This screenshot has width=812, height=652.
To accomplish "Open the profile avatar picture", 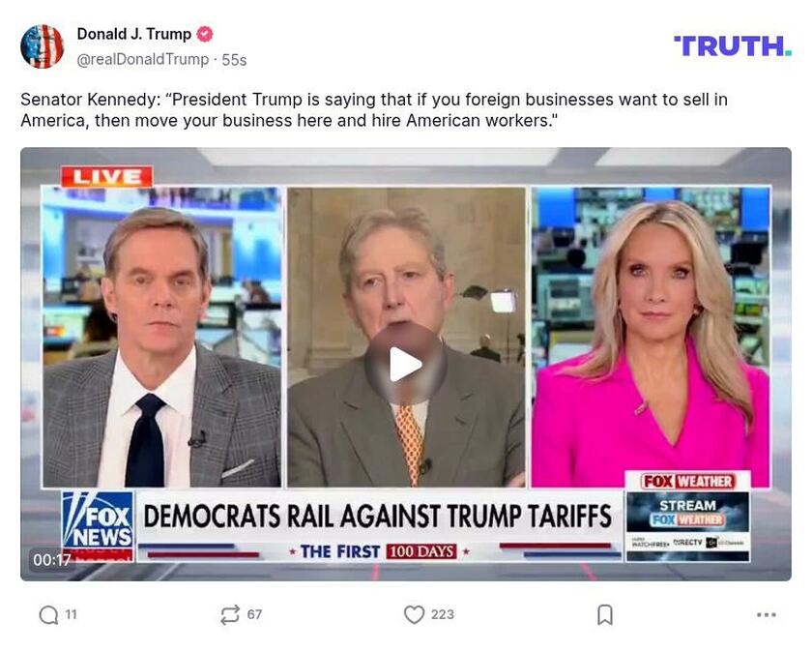I will tap(42, 46).
